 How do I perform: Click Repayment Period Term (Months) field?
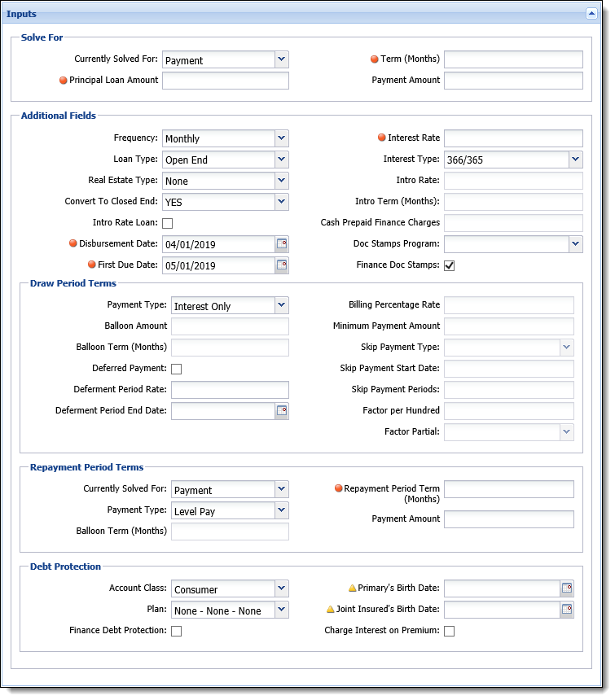[509, 489]
